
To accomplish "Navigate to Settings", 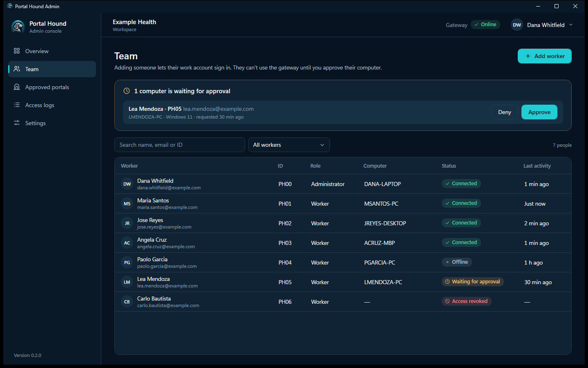I will click(x=52, y=123).
